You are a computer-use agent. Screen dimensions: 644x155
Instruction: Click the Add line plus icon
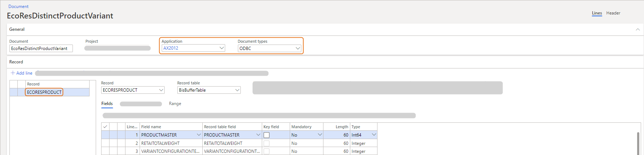point(13,73)
